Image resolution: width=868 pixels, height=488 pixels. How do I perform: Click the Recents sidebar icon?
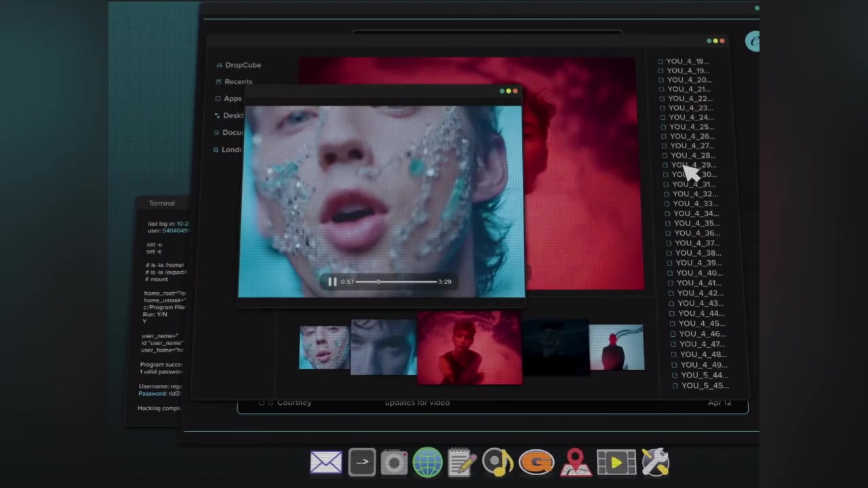[218, 81]
